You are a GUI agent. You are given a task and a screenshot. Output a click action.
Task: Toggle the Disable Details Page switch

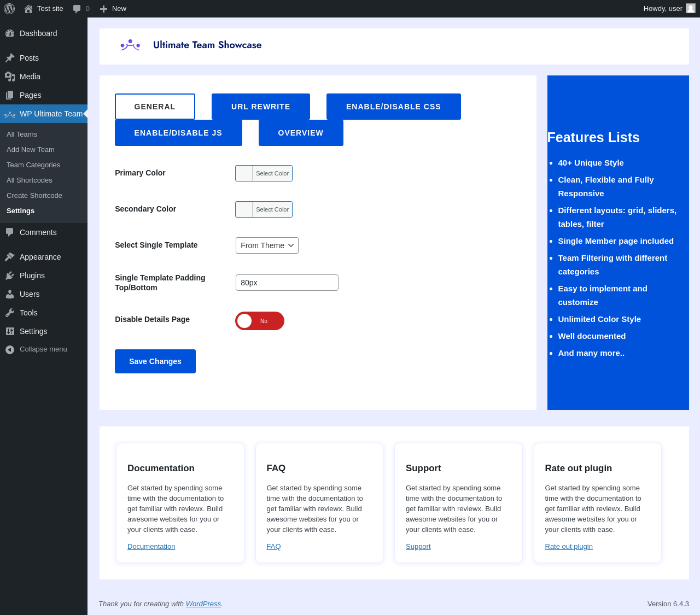pos(260,321)
